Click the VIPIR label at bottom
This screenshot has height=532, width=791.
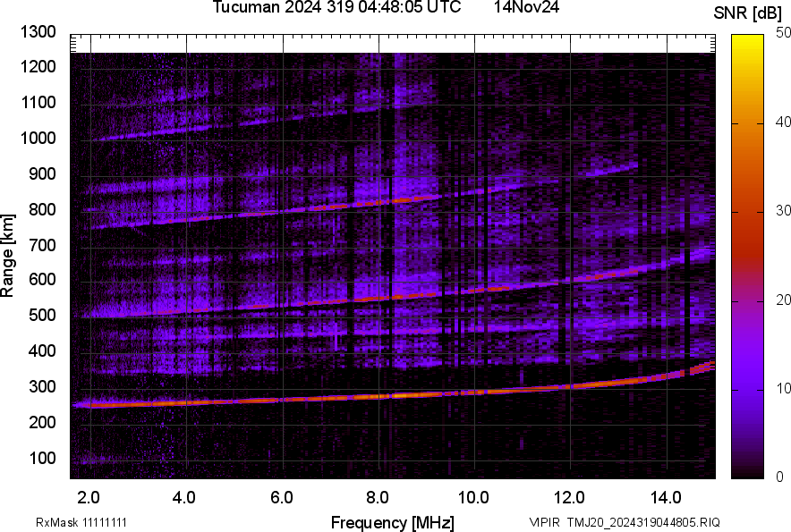coord(543,522)
